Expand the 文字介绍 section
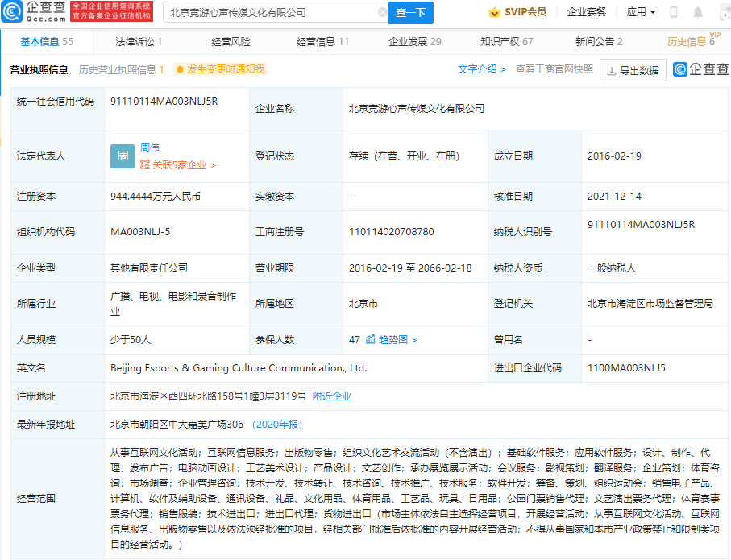This screenshot has height=560, width=731. coord(482,69)
